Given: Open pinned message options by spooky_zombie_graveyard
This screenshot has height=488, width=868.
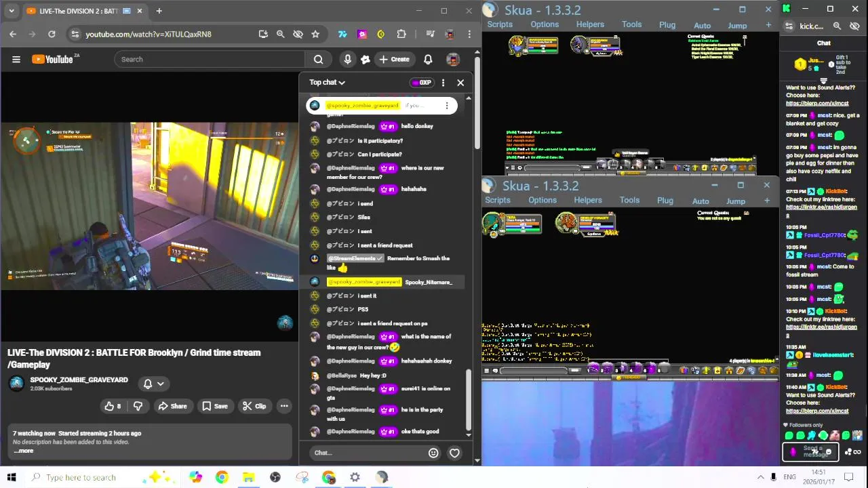Looking at the screenshot, I should (x=447, y=106).
